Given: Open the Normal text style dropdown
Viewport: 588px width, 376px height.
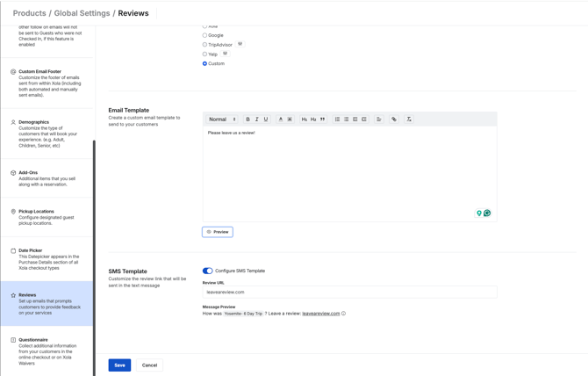Looking at the screenshot, I should [222, 119].
